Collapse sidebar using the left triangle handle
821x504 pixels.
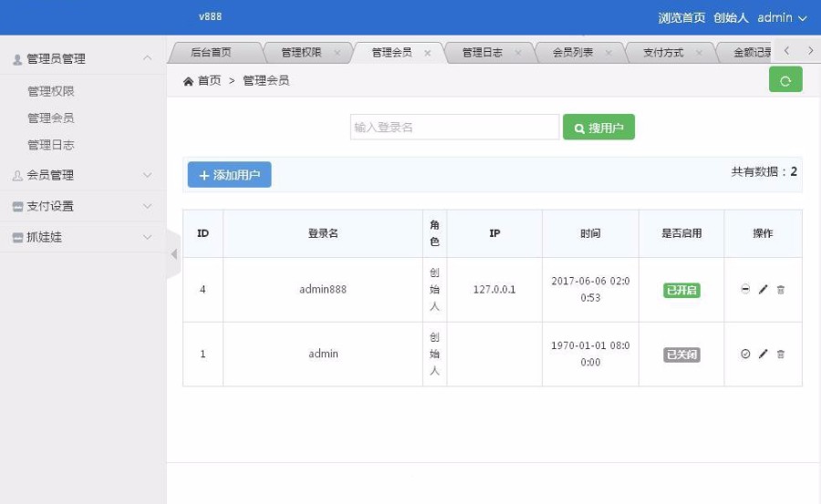pyautogui.click(x=174, y=254)
